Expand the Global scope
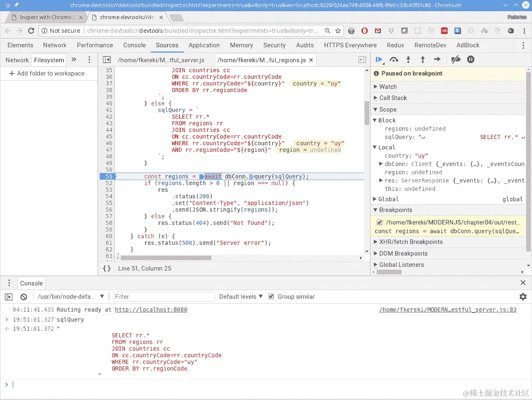 (375, 199)
